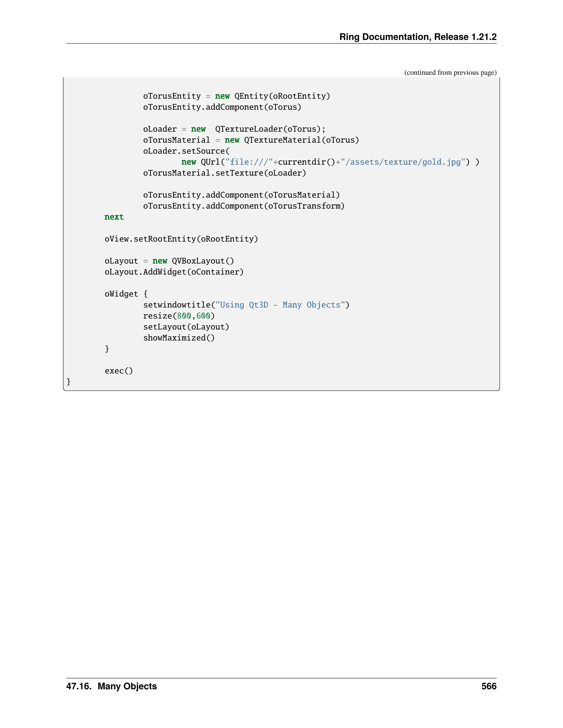Click the oTorusMaterial.setTexture(oLoader) line

224,173
